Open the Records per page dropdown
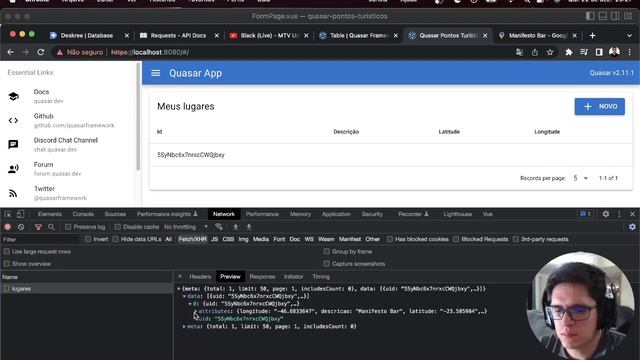This screenshot has height=360, width=640. tap(580, 178)
